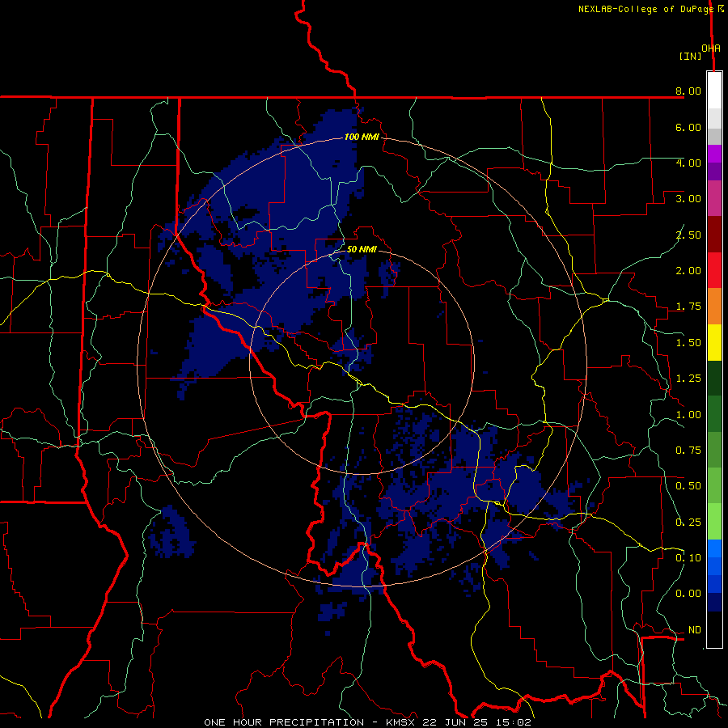
Task: Select the 1.00 legend value
Action: 688,415
